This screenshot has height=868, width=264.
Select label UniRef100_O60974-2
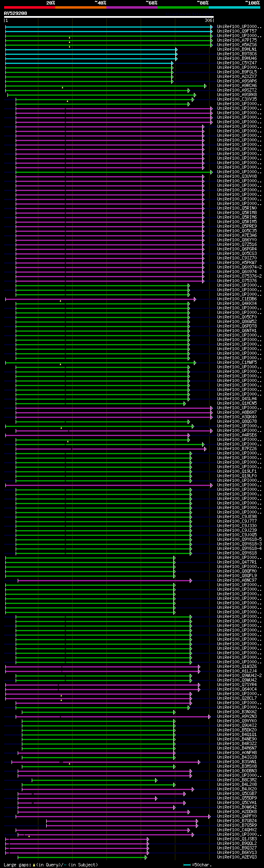(239, 267)
